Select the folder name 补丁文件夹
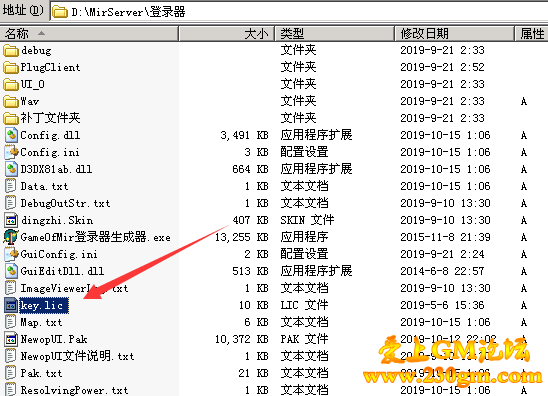Image resolution: width=548 pixels, height=396 pixels. (50, 118)
